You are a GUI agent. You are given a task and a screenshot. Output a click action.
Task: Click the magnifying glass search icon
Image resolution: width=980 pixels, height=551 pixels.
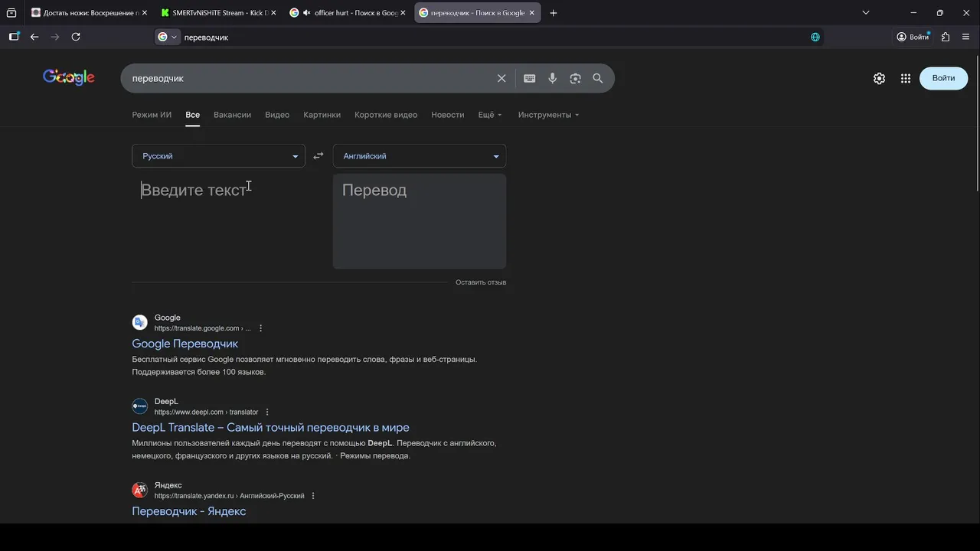click(x=598, y=78)
